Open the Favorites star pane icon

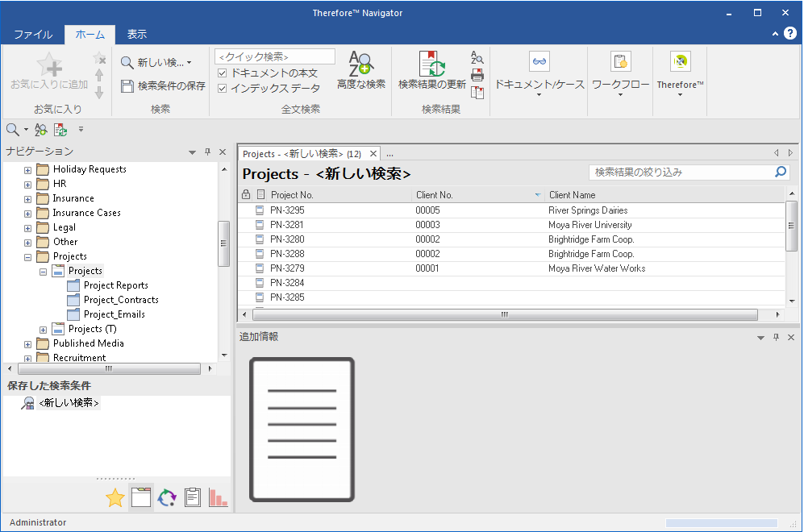pyautogui.click(x=115, y=497)
